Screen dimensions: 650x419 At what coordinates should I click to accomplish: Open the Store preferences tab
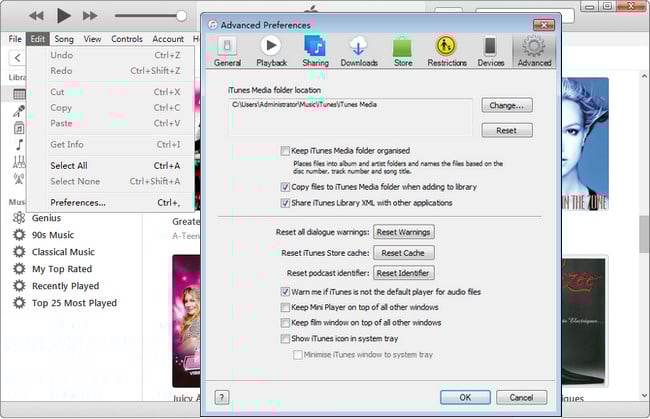coord(403,51)
